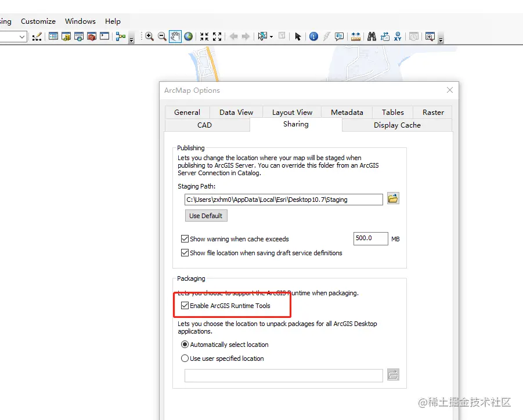Click into the Staging Path field

pyautogui.click(x=283, y=200)
